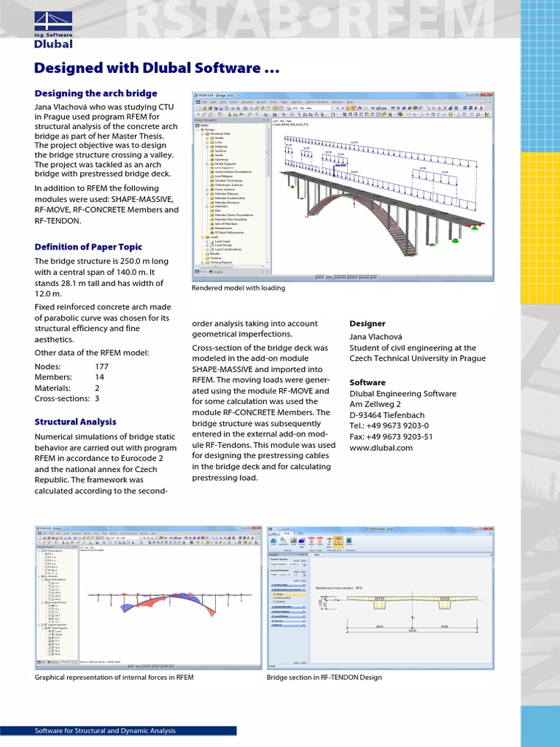Viewport: 560px width, 747px height.
Task: Switch to the View ribbon tab in RF-TENDON
Action: point(300,533)
